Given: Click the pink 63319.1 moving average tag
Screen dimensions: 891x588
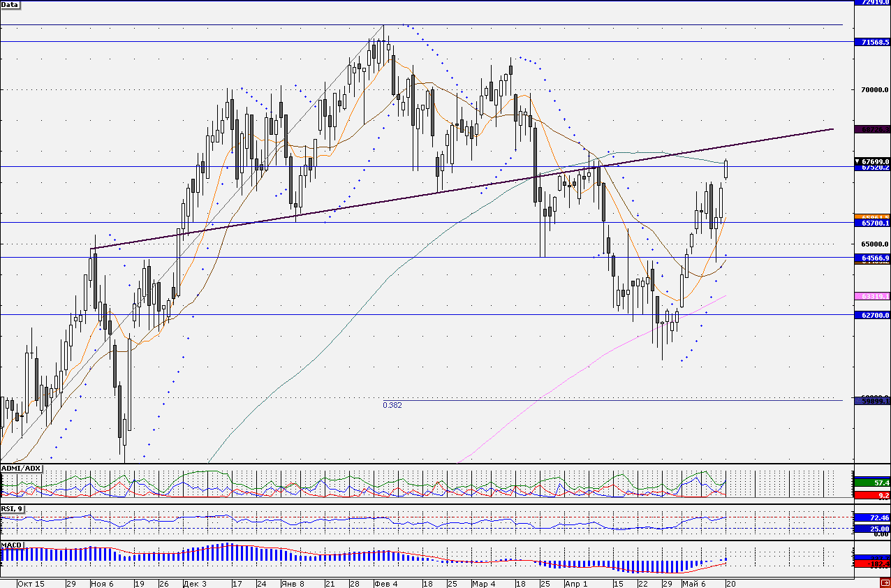Looking at the screenshot, I should click(872, 297).
